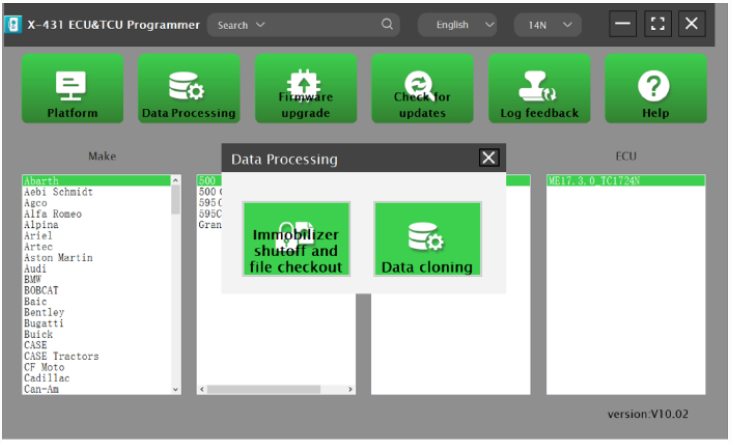Launch the Firmware upgrade tile
Image resolution: width=732 pixels, height=444 pixels.
(305, 89)
